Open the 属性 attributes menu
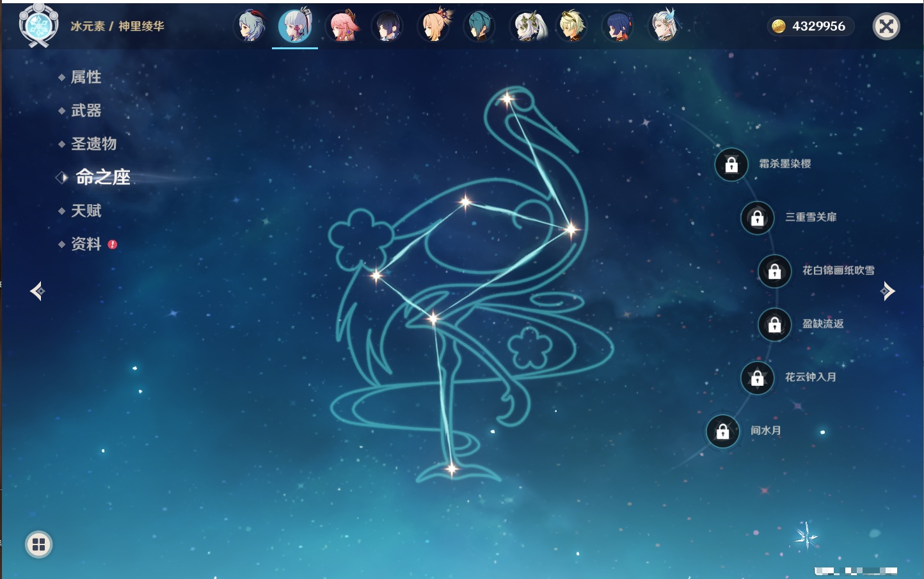 (86, 77)
